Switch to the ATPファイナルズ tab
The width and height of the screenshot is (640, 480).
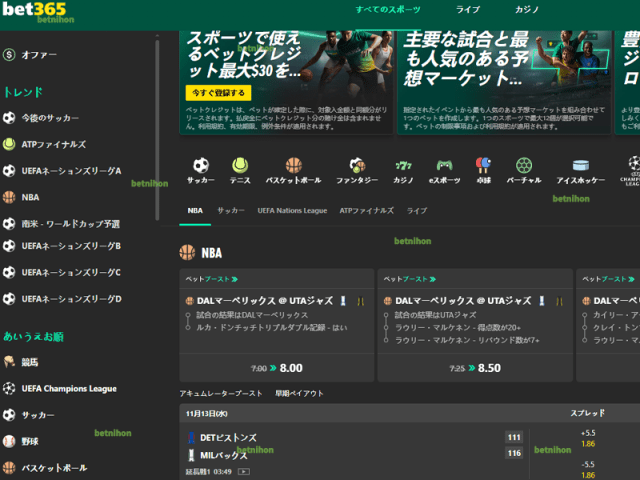[367, 211]
